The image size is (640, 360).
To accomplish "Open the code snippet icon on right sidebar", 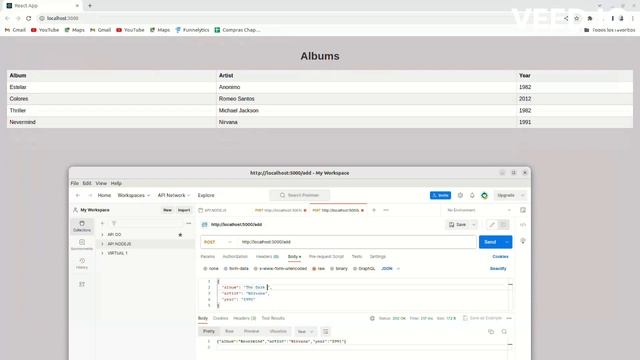I will click(x=523, y=224).
